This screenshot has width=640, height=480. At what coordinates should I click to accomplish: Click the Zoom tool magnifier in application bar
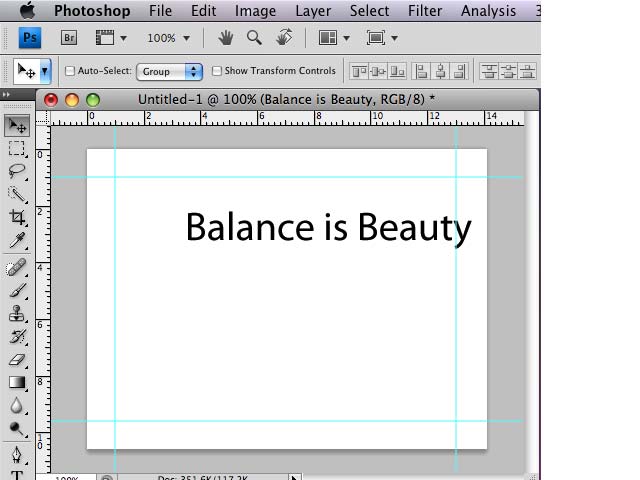coord(255,38)
